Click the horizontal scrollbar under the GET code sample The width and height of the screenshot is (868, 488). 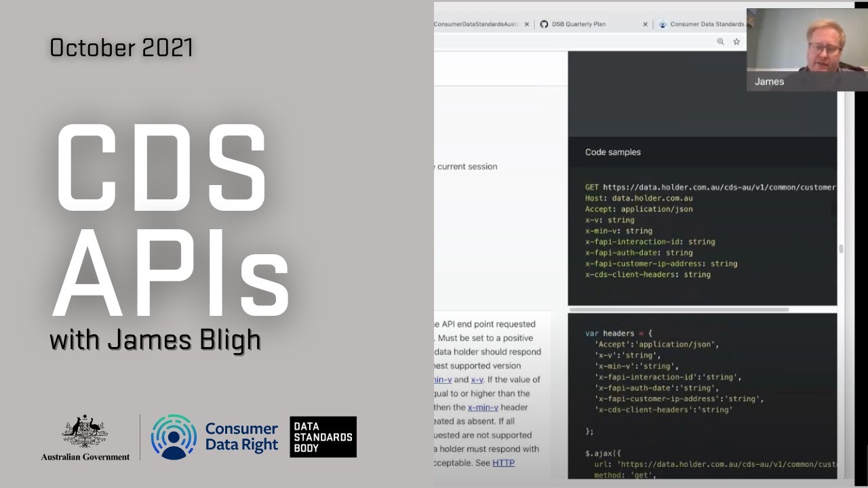[678, 310]
